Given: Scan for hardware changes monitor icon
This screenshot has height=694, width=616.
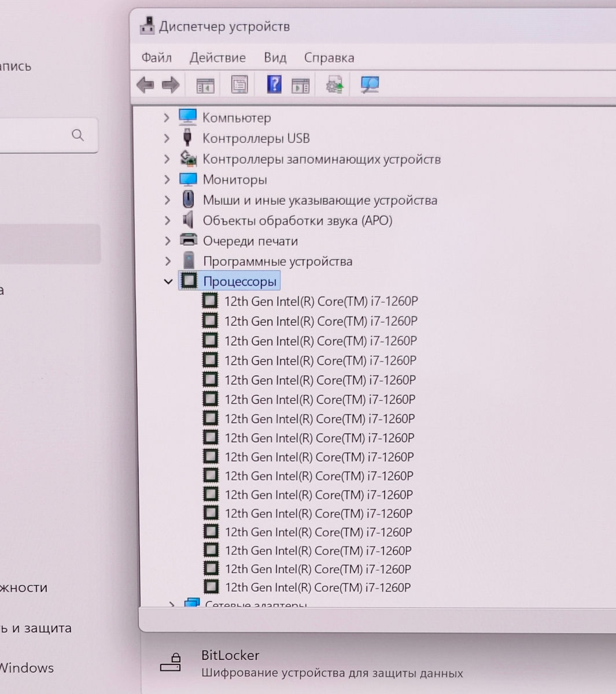Looking at the screenshot, I should (x=369, y=85).
